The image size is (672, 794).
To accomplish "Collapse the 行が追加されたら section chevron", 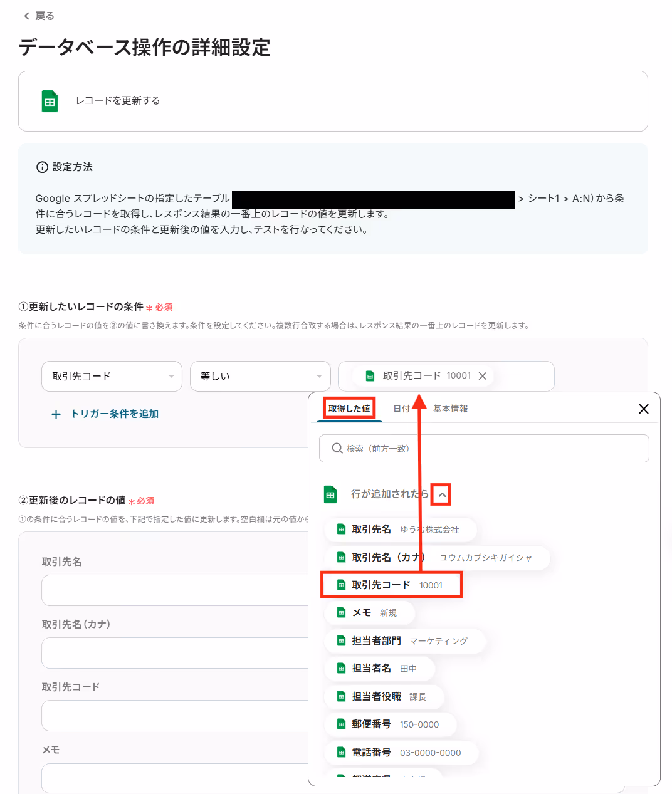I will click(x=442, y=494).
